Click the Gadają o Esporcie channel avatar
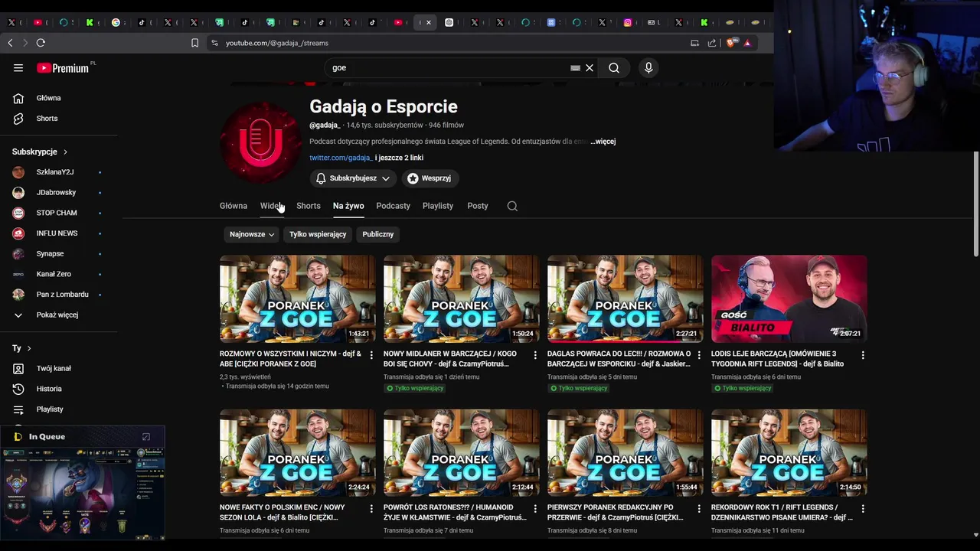 click(x=260, y=142)
